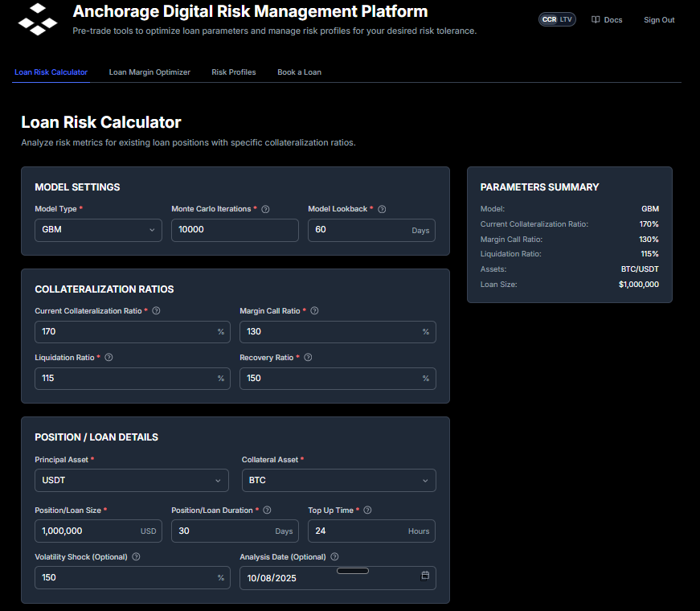Click the Model Lookback help icon
This screenshot has width=700, height=611.
[381, 209]
